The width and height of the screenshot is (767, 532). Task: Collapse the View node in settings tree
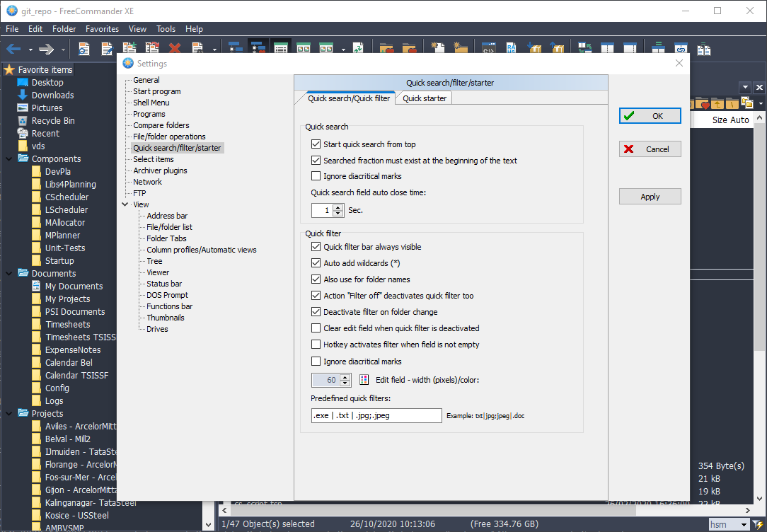pos(125,204)
